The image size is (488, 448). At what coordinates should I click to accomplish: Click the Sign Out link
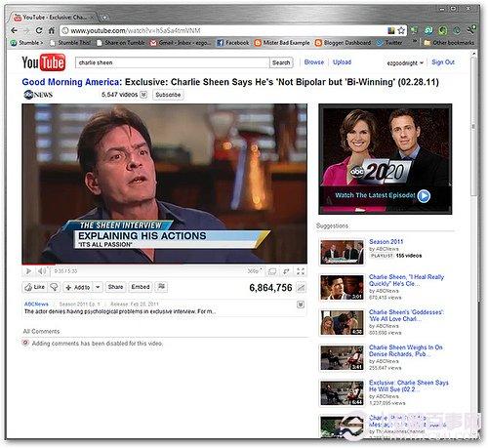pos(443,62)
